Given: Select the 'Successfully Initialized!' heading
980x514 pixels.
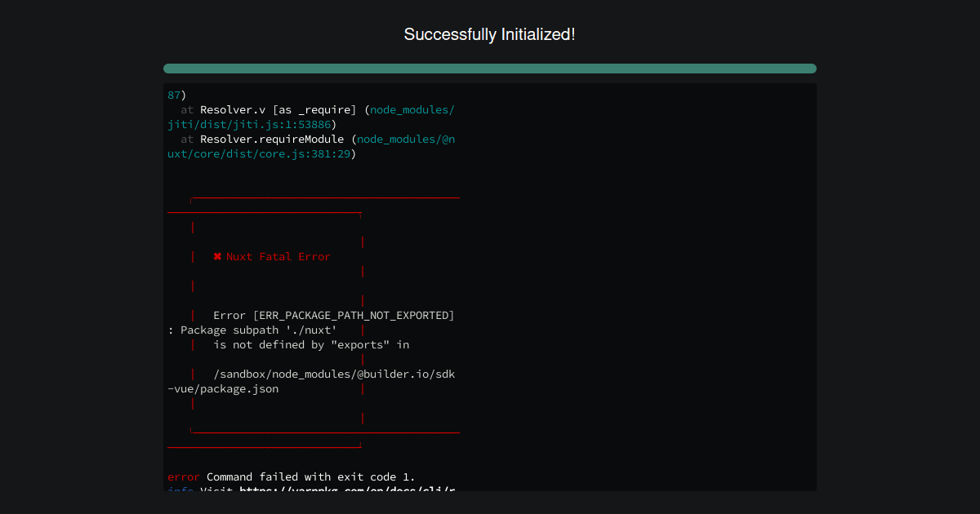Looking at the screenshot, I should 489,34.
